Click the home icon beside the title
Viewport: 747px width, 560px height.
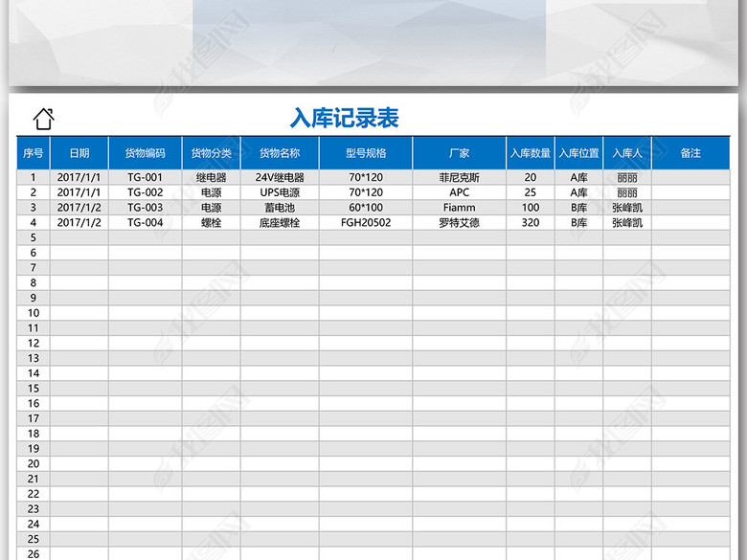point(44,119)
